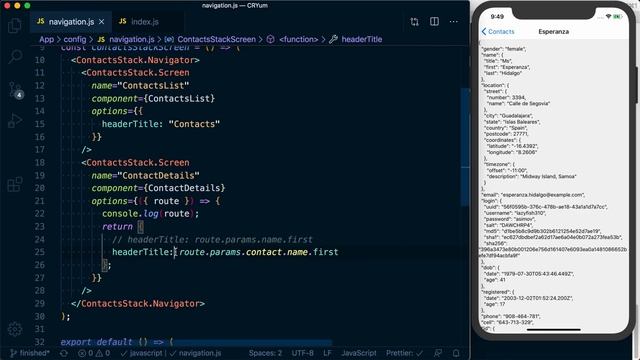The image size is (640, 360).
Task: Click <ContactsStack.Navigator> opening tag on line 10
Action: click(x=135, y=60)
